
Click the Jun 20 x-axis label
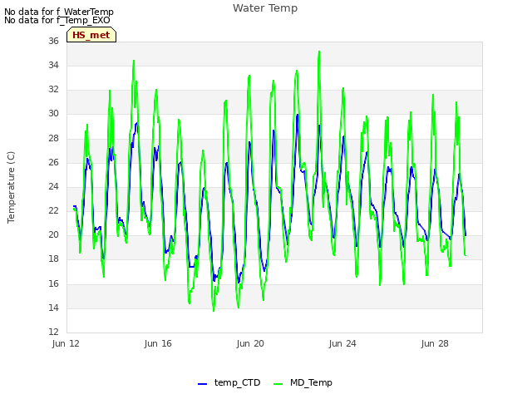point(250,343)
